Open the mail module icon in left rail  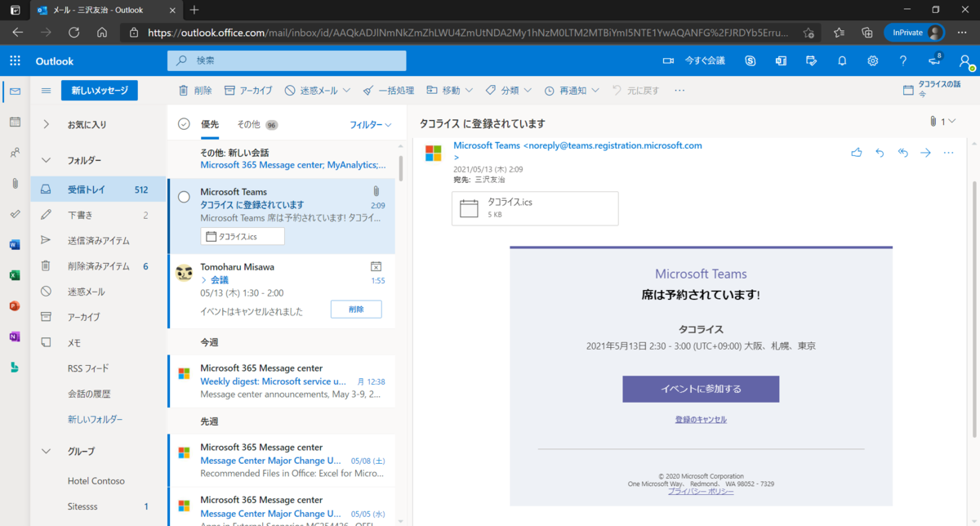(x=15, y=91)
